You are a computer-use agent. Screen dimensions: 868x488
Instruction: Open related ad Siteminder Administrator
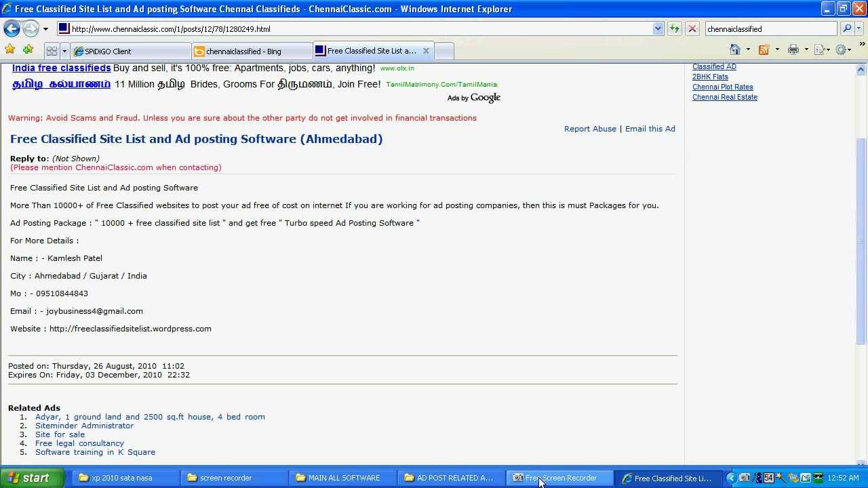point(84,426)
